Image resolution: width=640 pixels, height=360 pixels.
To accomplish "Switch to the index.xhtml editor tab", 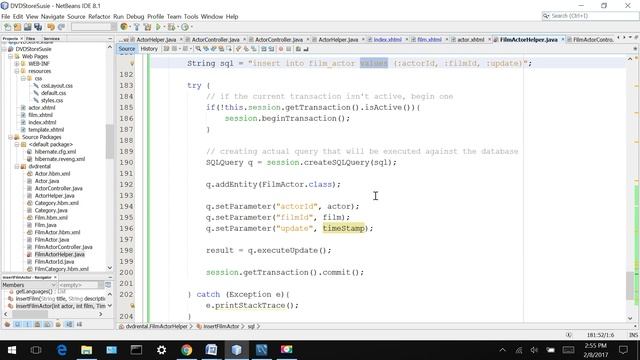I will point(387,40).
